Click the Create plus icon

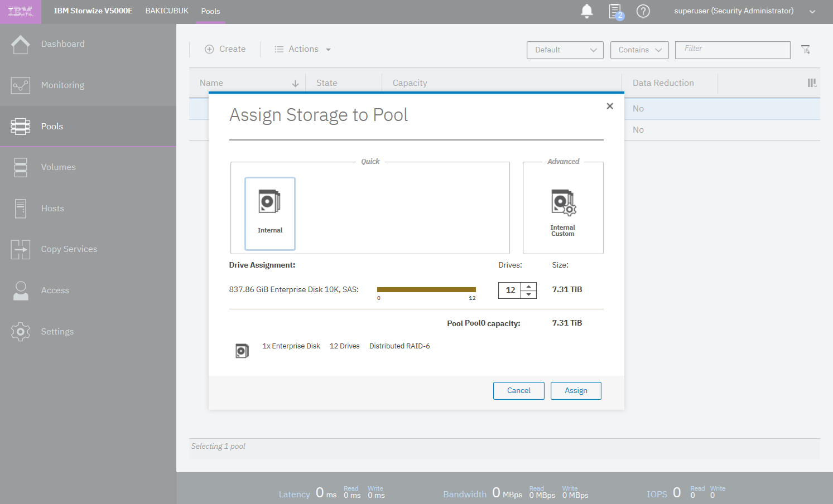click(x=209, y=49)
